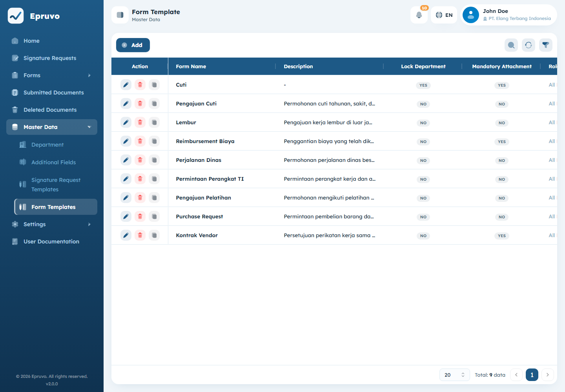The width and height of the screenshot is (565, 392).
Task: Select page 1 in pagination
Action: click(532, 375)
